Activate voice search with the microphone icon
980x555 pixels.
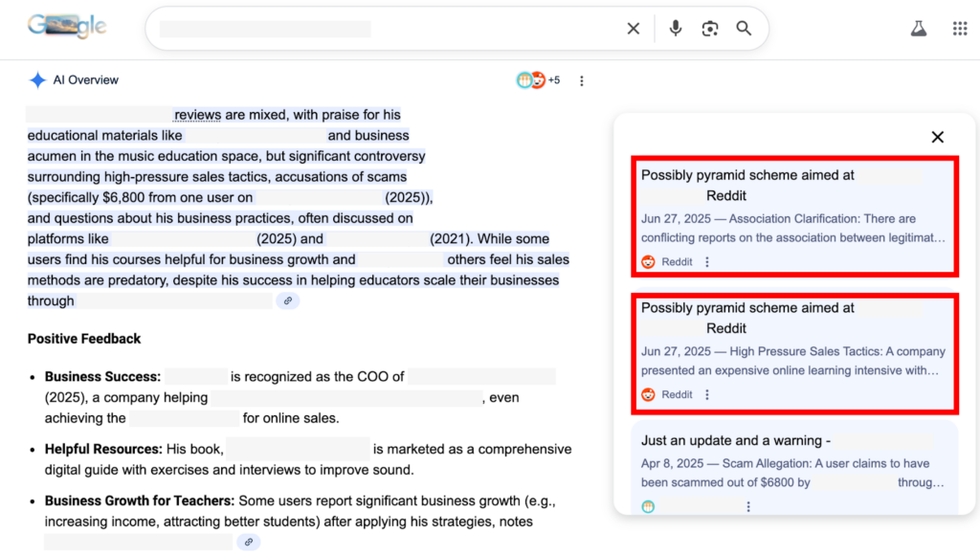point(675,29)
